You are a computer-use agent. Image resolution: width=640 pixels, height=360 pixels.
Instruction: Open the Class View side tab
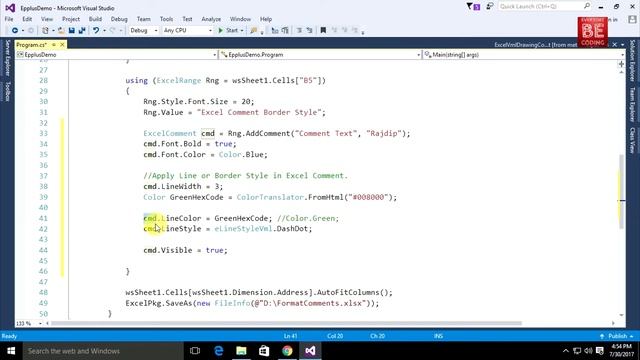click(632, 140)
